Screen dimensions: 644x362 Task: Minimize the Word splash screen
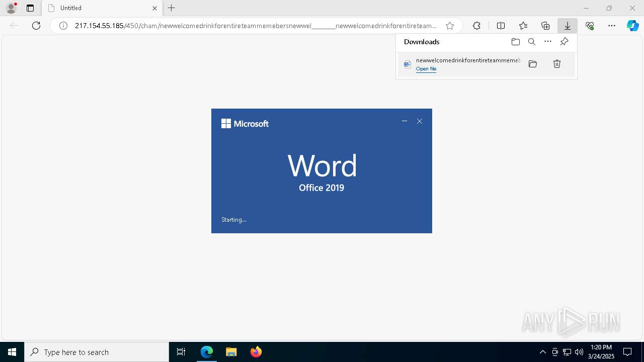pos(405,121)
